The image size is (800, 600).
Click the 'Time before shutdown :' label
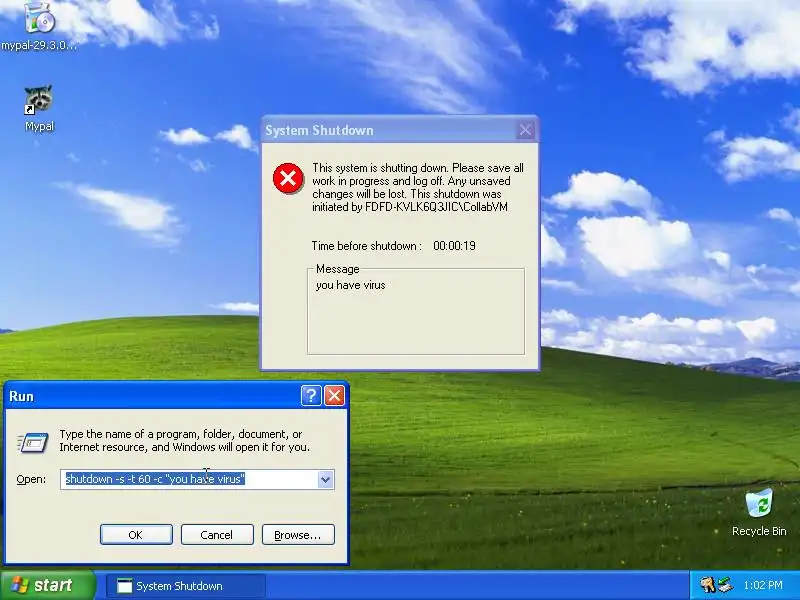point(366,246)
